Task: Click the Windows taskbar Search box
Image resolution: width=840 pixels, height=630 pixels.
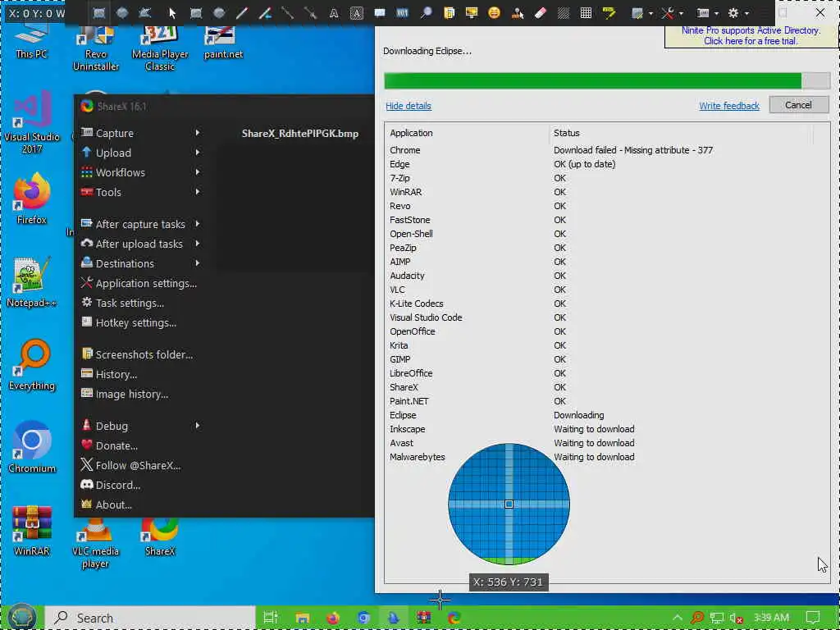Action: coord(150,618)
